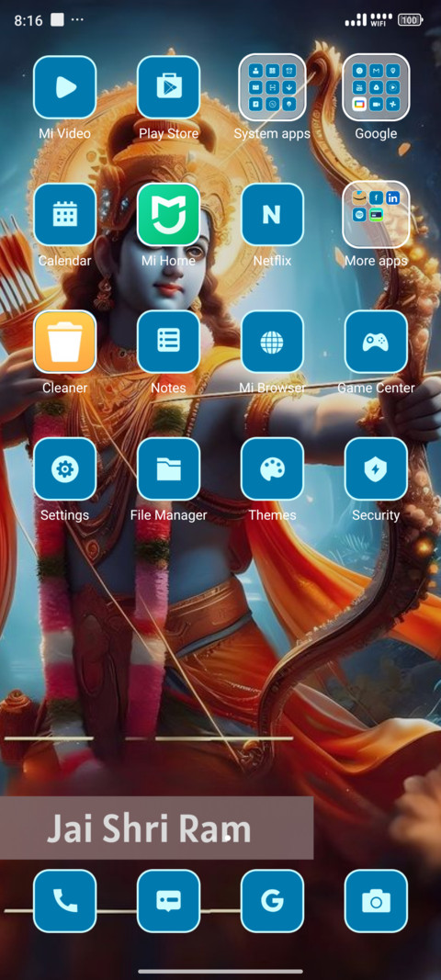
Task: Open the Notes app
Action: click(168, 342)
